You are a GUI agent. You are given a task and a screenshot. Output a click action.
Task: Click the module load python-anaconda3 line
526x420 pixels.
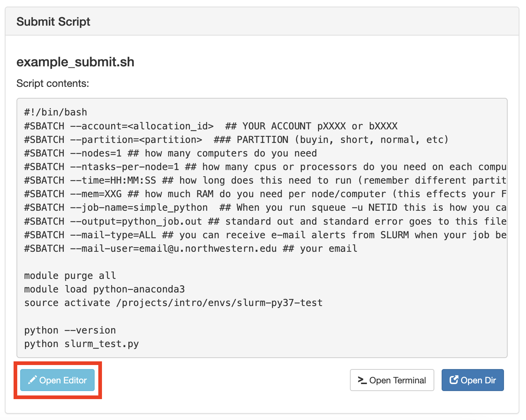pos(104,289)
